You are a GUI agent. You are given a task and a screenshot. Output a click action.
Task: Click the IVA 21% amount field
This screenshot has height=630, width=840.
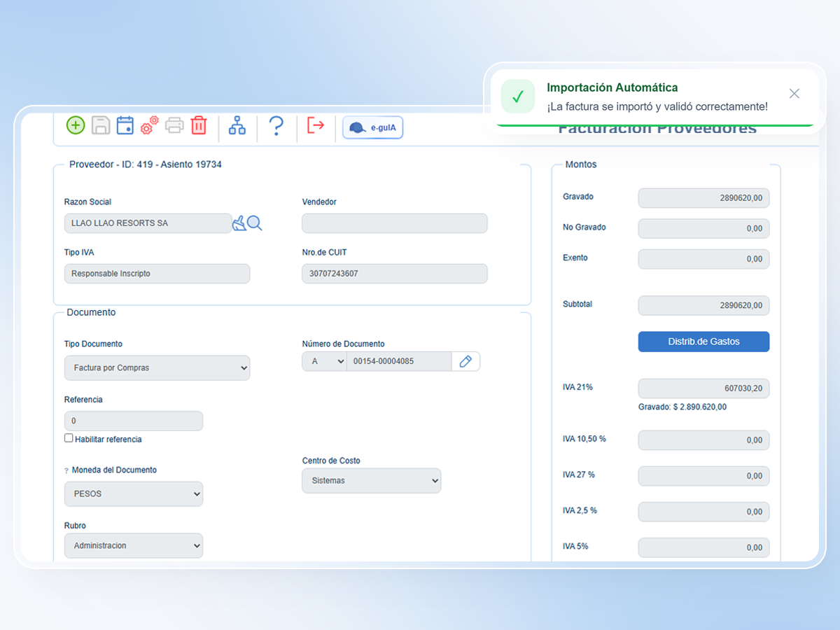pos(703,388)
